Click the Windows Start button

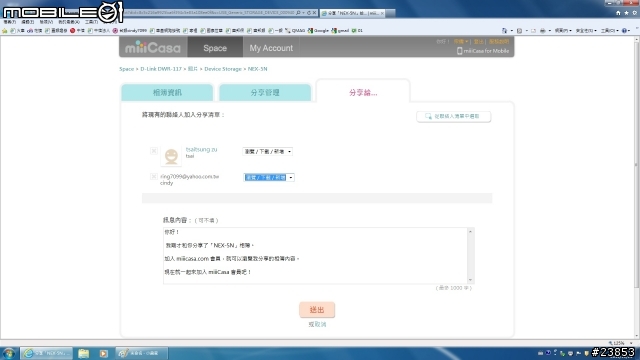pyautogui.click(x=9, y=353)
